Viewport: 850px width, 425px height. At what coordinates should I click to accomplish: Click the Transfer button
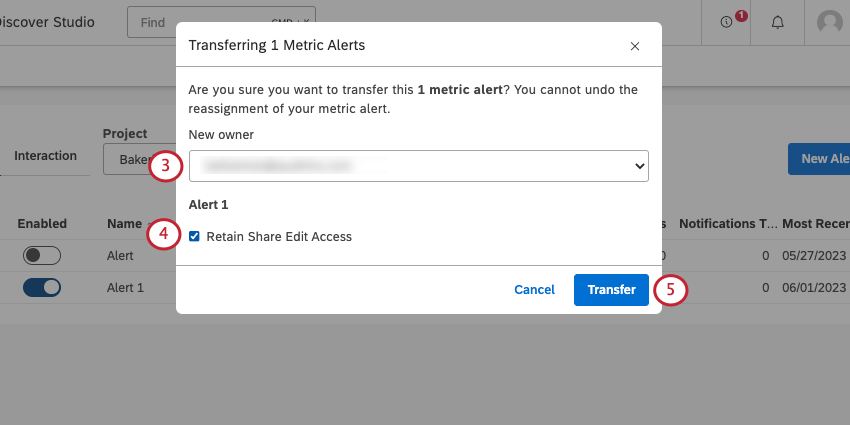(x=611, y=290)
